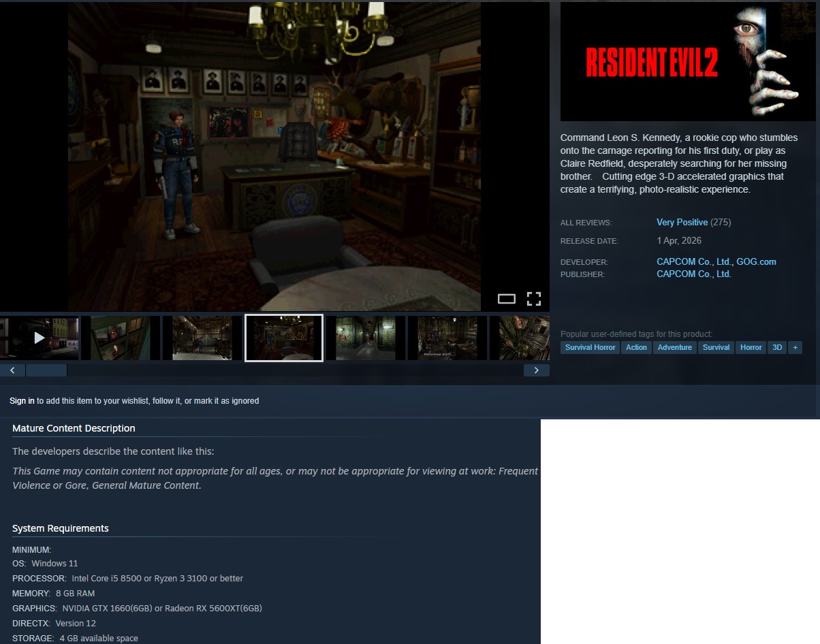Expand more tags with plus button

tap(794, 347)
